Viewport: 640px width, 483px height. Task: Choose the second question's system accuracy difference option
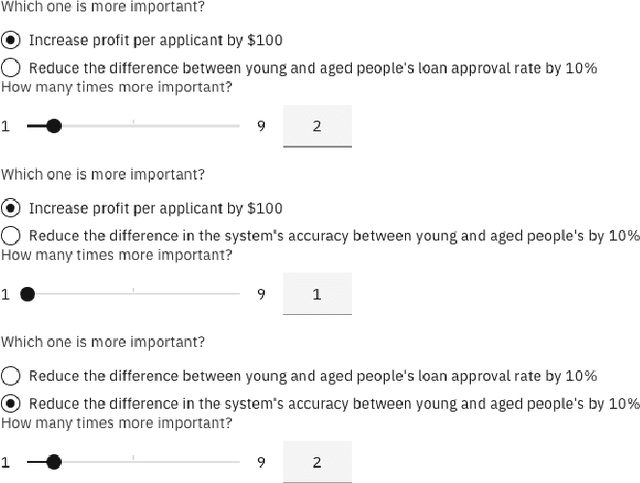11,236
